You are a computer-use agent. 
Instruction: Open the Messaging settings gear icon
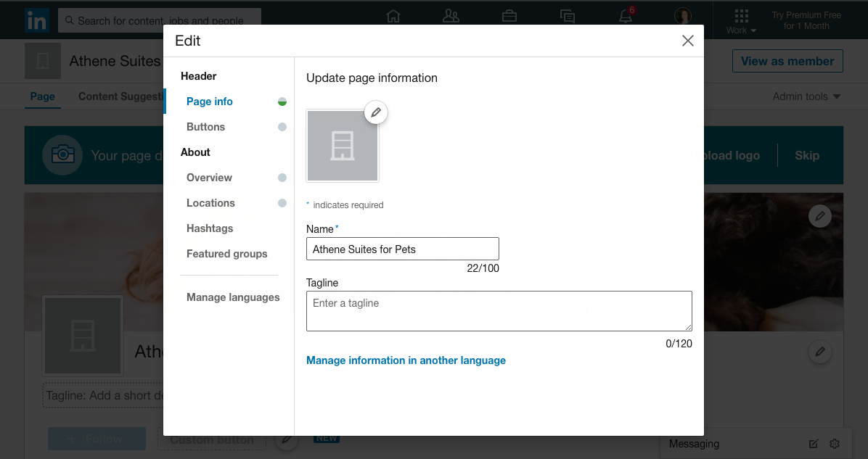pyautogui.click(x=835, y=444)
